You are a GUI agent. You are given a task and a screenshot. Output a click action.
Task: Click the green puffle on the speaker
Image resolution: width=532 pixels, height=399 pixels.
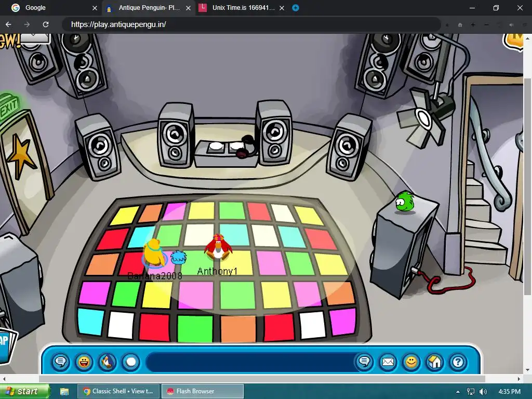point(404,202)
